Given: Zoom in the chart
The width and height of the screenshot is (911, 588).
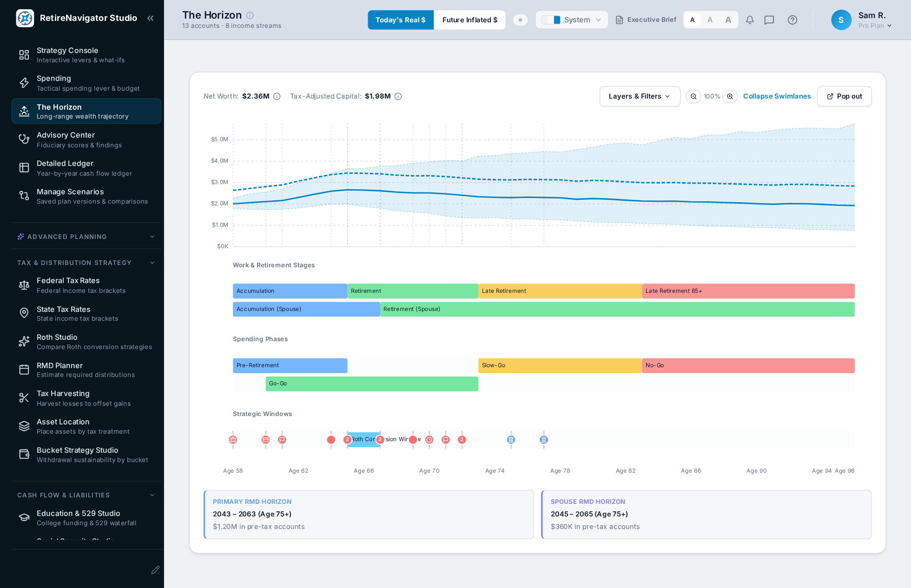Looking at the screenshot, I should coord(730,96).
